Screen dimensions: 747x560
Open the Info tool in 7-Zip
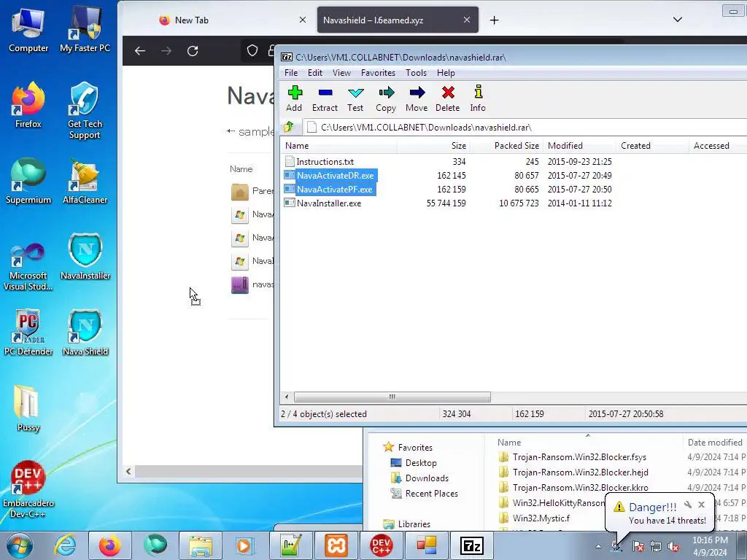(x=478, y=98)
